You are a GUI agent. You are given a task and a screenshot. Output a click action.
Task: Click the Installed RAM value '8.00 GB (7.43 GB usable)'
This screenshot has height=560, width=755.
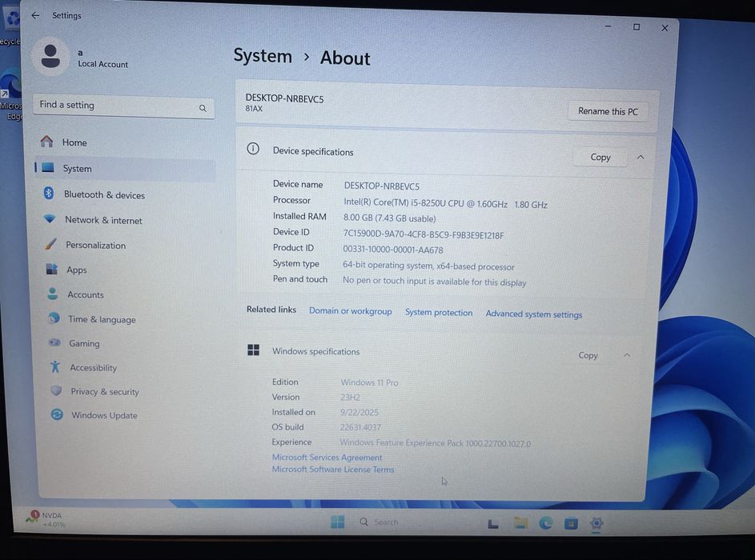point(390,218)
